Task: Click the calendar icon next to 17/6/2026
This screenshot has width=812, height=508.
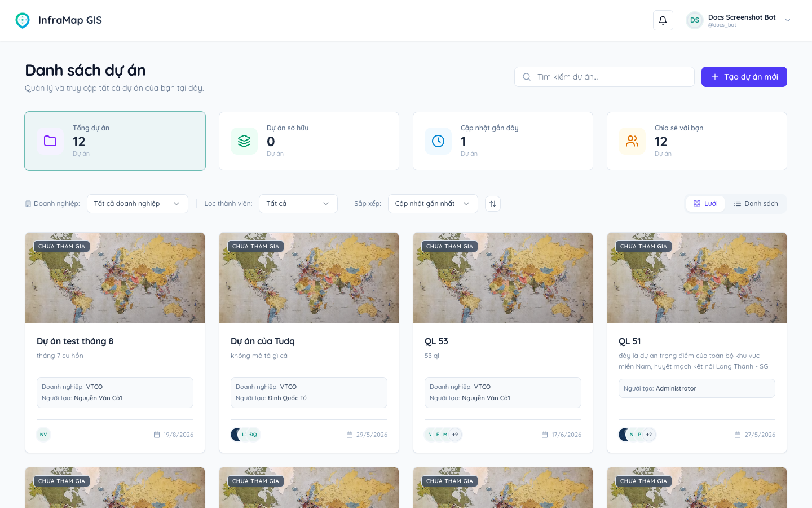Action: [545, 435]
